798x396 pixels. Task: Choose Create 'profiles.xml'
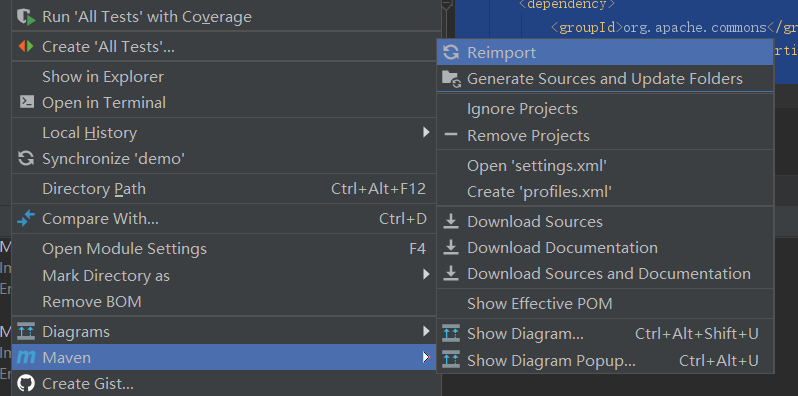tap(605, 191)
